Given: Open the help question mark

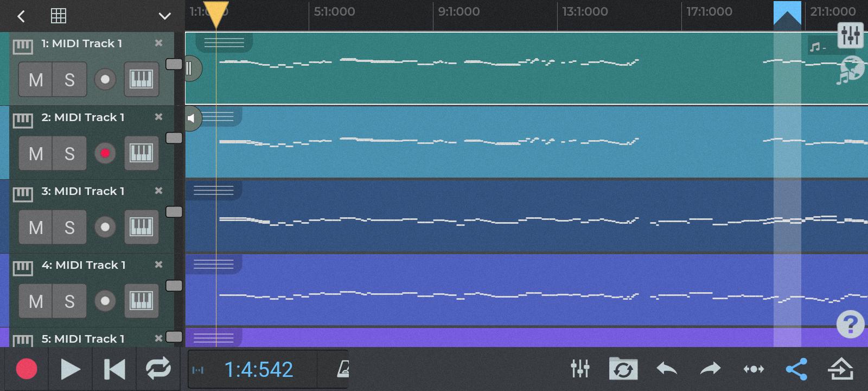Looking at the screenshot, I should coord(850,324).
